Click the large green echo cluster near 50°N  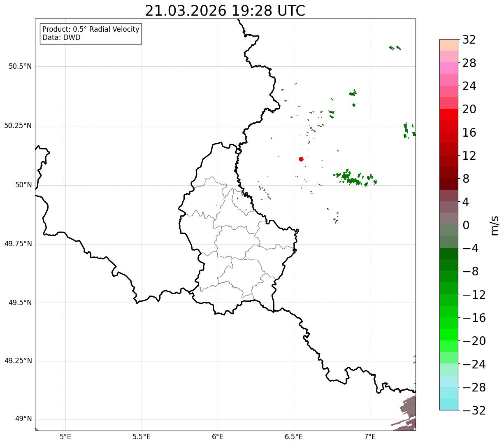(x=354, y=178)
